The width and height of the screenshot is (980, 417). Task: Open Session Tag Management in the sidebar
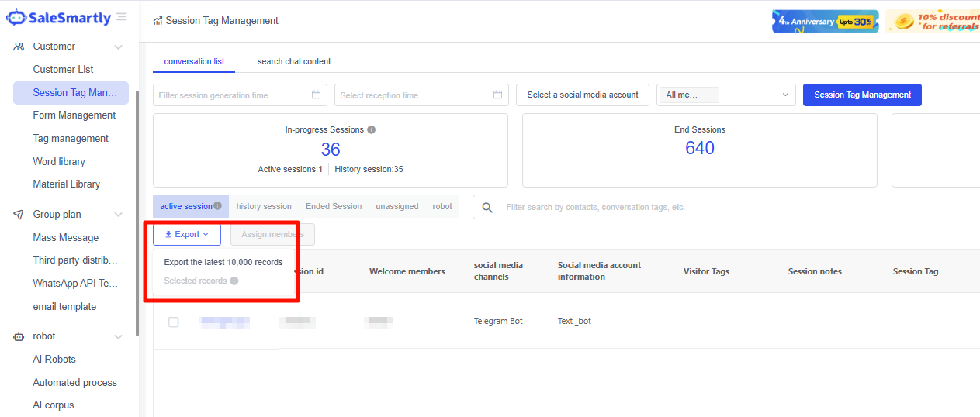point(71,92)
